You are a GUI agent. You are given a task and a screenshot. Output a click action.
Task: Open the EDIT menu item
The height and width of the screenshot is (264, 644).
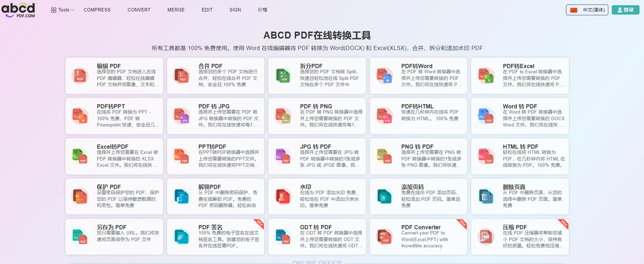coord(207,10)
